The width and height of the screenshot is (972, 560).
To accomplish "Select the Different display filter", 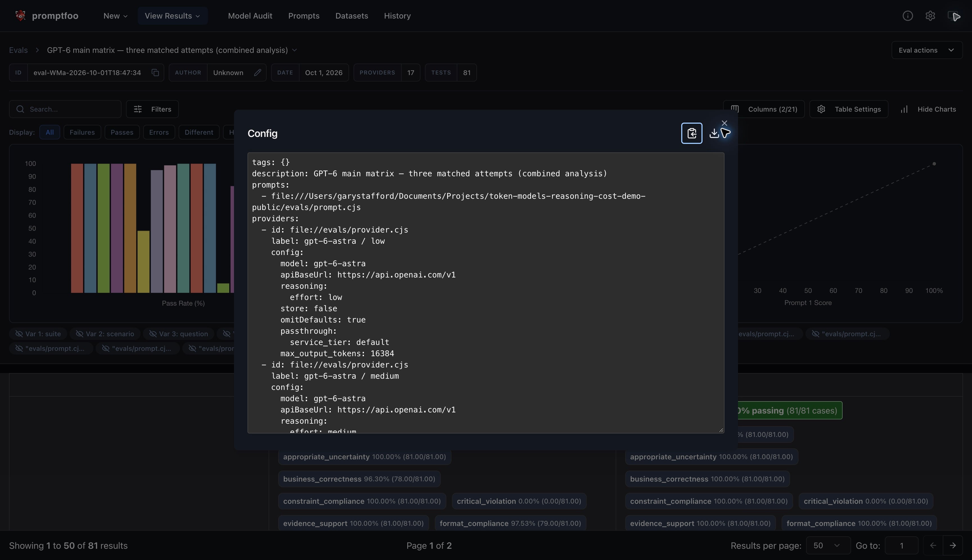I will pos(199,132).
